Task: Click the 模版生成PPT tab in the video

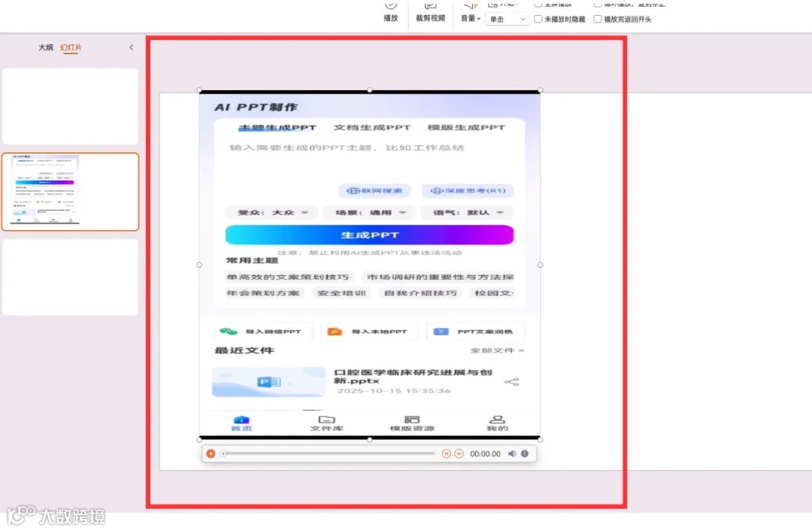Action: point(466,127)
